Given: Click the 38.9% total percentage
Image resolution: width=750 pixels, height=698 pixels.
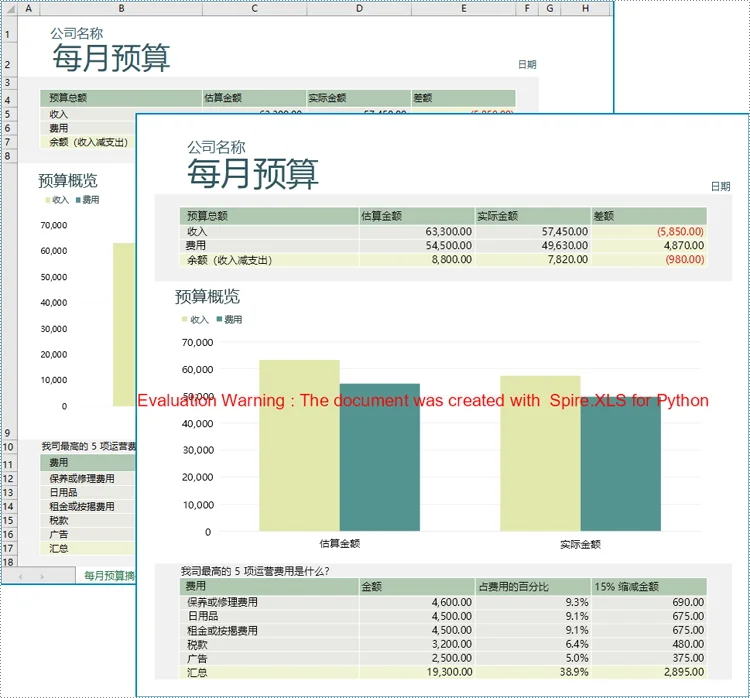Looking at the screenshot, I should pyautogui.click(x=574, y=672).
